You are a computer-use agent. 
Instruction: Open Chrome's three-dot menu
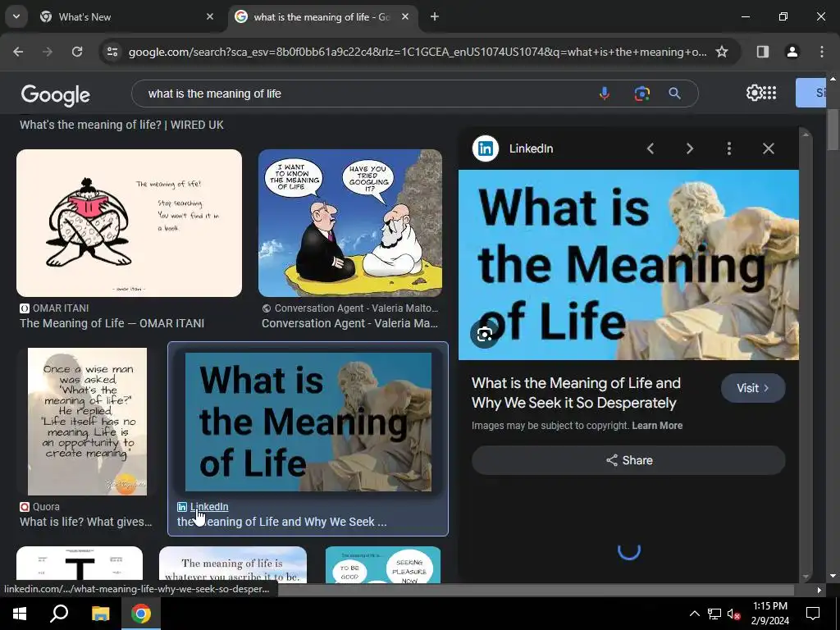[821, 52]
